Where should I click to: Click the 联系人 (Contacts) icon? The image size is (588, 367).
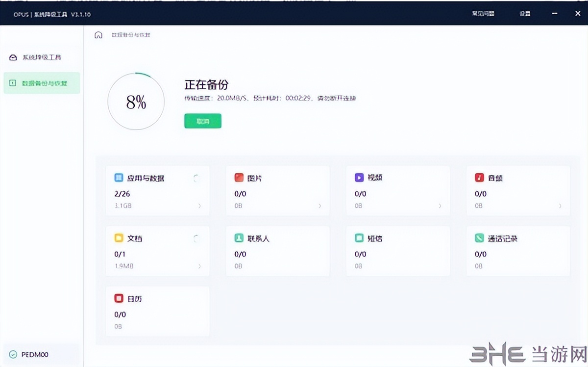click(239, 238)
